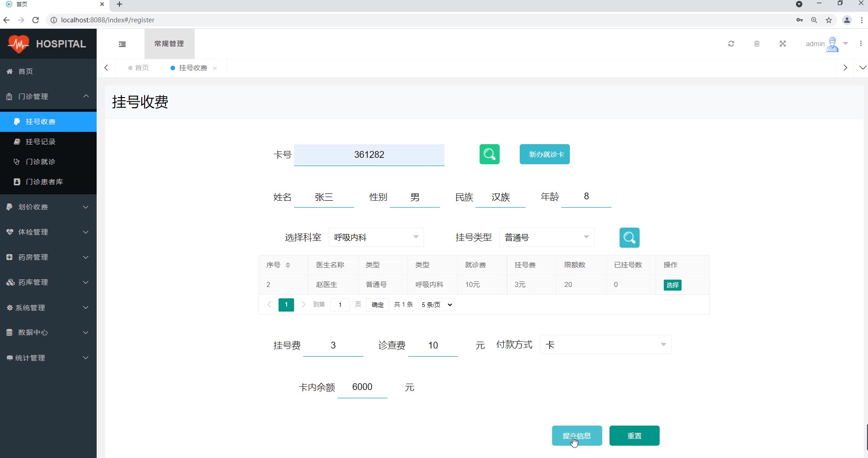
Task: Click the green card number search icon
Action: click(489, 154)
